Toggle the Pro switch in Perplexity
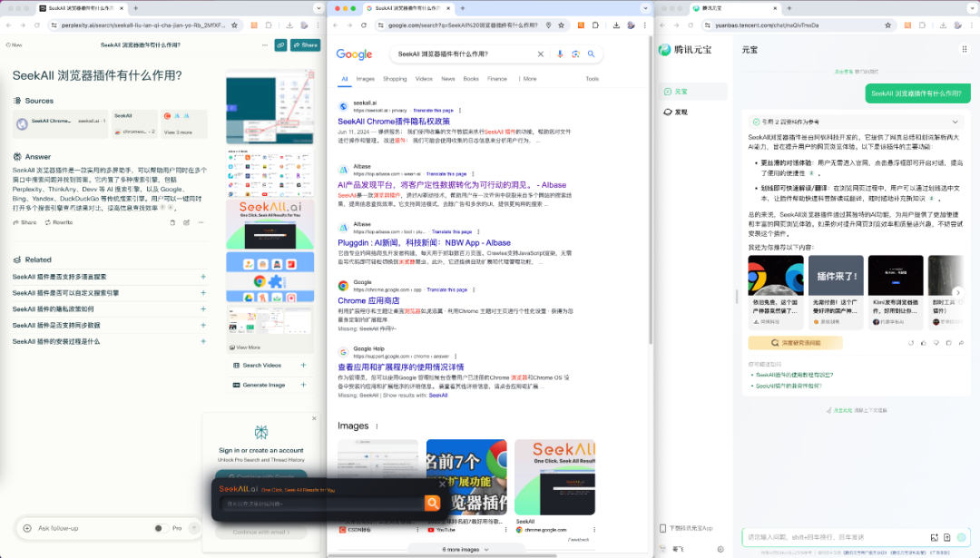Screen dimensions: 980x558 pyautogui.click(x=162, y=529)
